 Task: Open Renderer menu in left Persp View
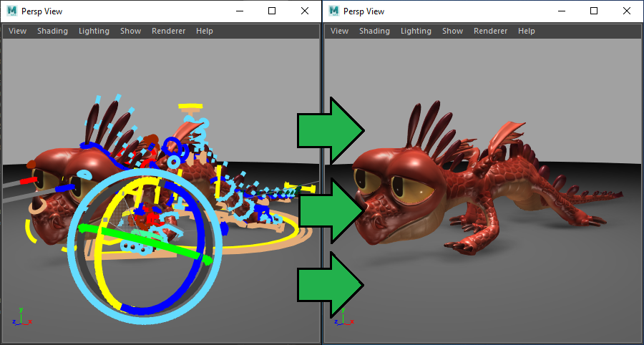point(168,31)
